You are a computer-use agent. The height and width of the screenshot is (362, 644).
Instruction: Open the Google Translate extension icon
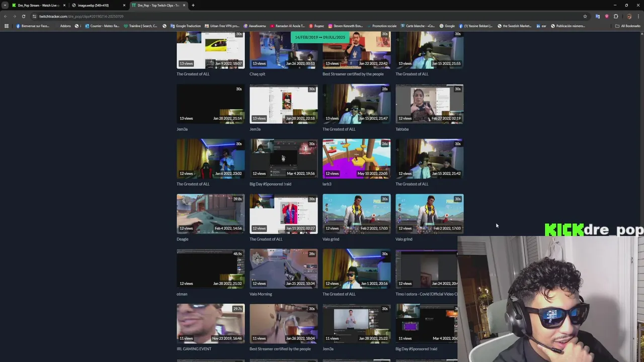(598, 16)
